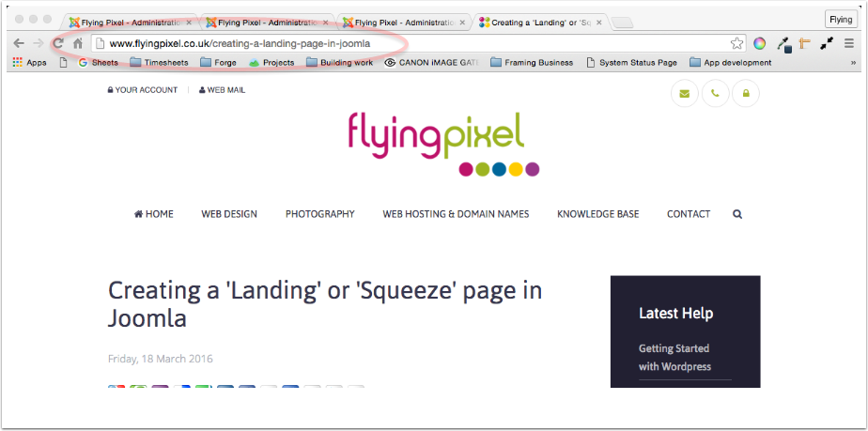
Task: Show more bookmarks overflow chevron
Action: tap(853, 63)
